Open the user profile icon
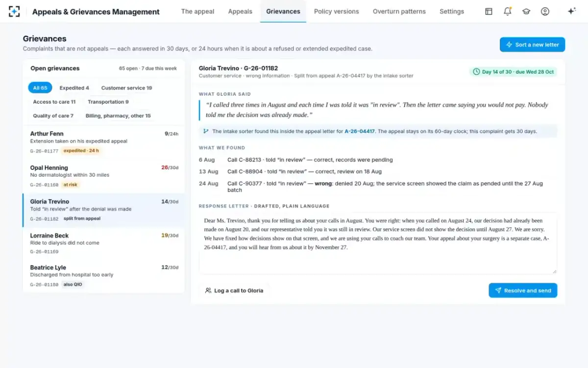Screen dimensions: 588x368 [x=545, y=11]
